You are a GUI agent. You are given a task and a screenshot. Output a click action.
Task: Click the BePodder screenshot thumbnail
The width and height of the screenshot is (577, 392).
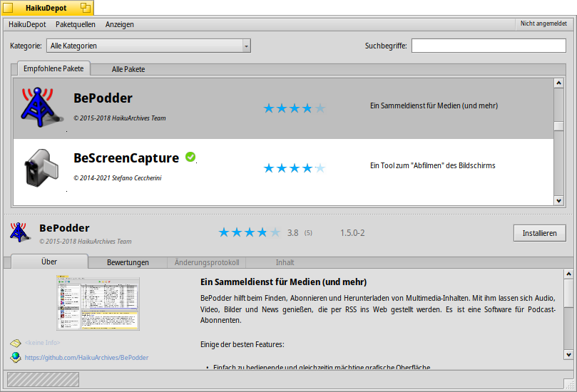[98, 303]
